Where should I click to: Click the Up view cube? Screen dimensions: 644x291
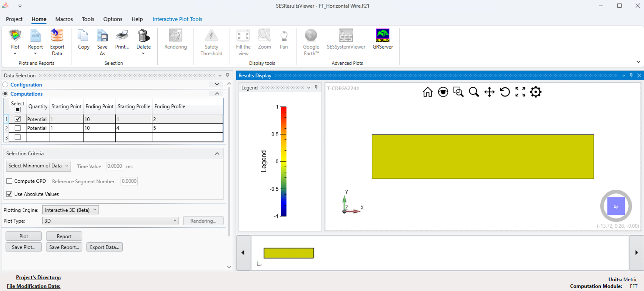(x=616, y=206)
